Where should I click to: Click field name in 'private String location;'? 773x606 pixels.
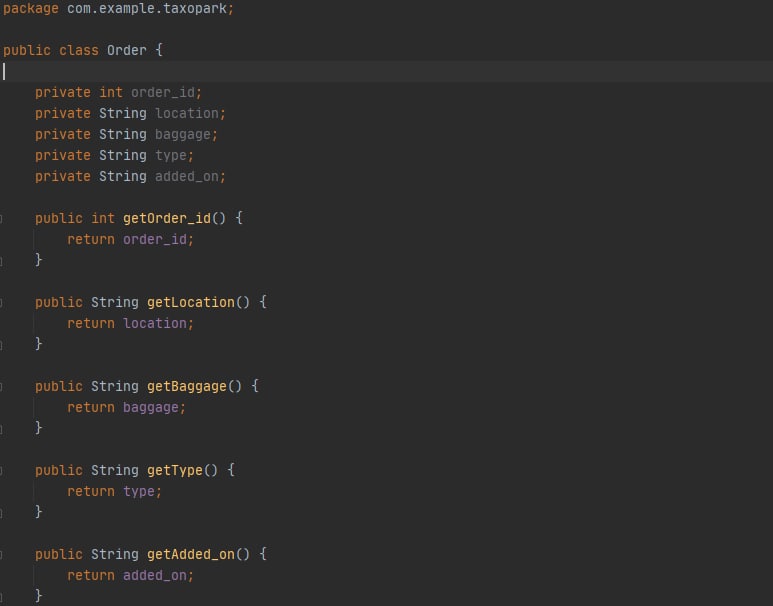(x=187, y=113)
